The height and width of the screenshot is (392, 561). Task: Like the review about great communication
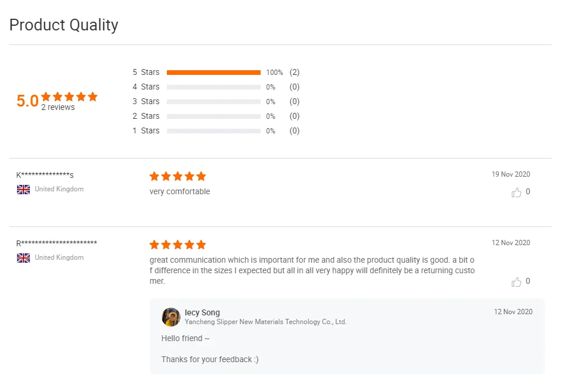516,282
